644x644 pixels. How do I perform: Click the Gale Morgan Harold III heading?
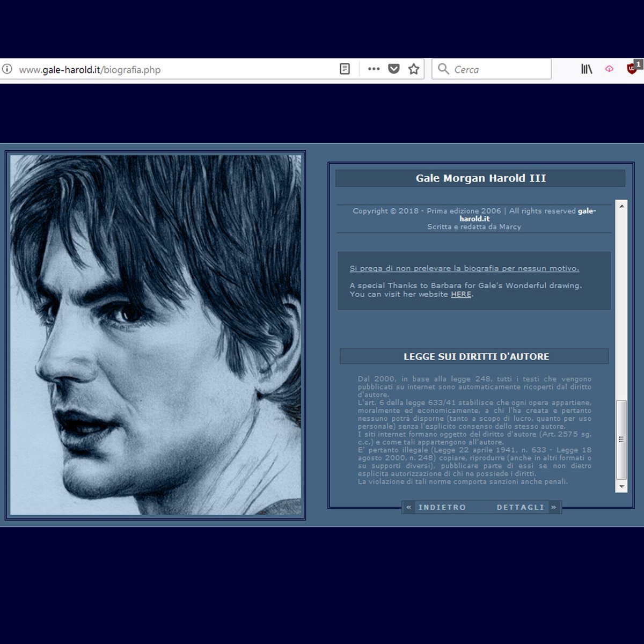pyautogui.click(x=481, y=178)
